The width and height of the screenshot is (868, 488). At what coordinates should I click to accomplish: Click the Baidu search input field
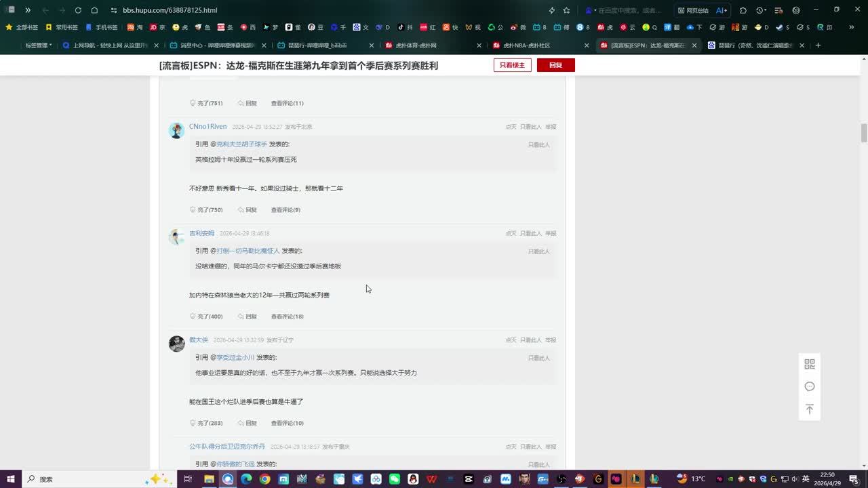[x=627, y=10]
